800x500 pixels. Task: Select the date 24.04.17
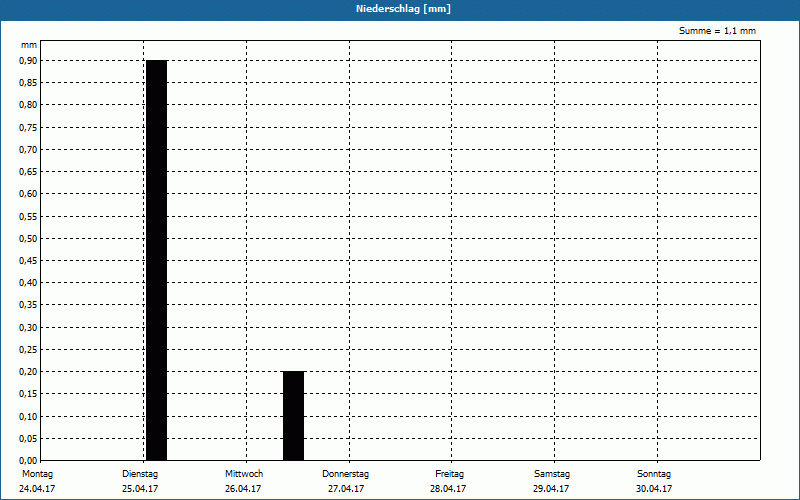coord(37,489)
